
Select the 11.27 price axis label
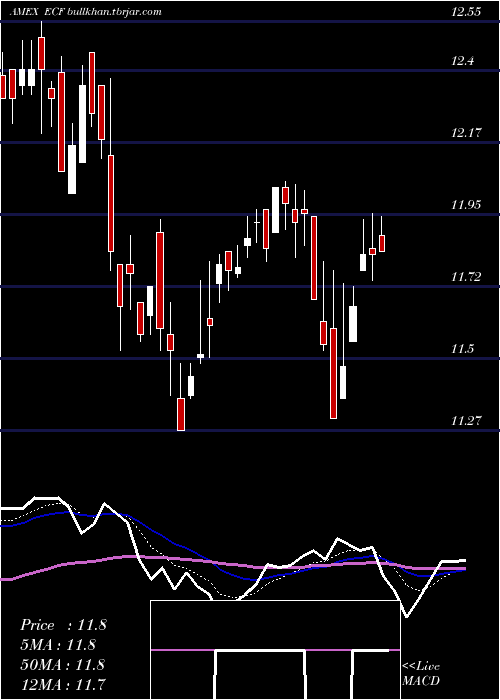[x=466, y=421]
